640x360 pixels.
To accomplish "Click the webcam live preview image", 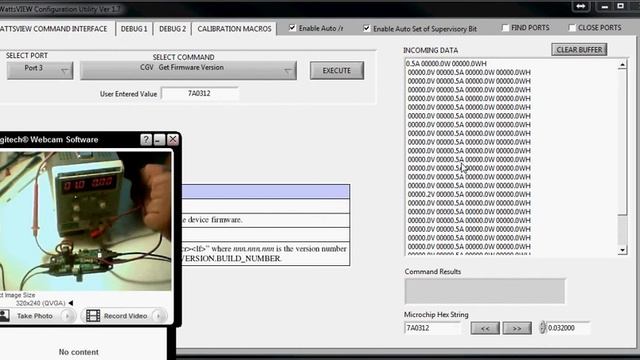I will pyautogui.click(x=85, y=221).
